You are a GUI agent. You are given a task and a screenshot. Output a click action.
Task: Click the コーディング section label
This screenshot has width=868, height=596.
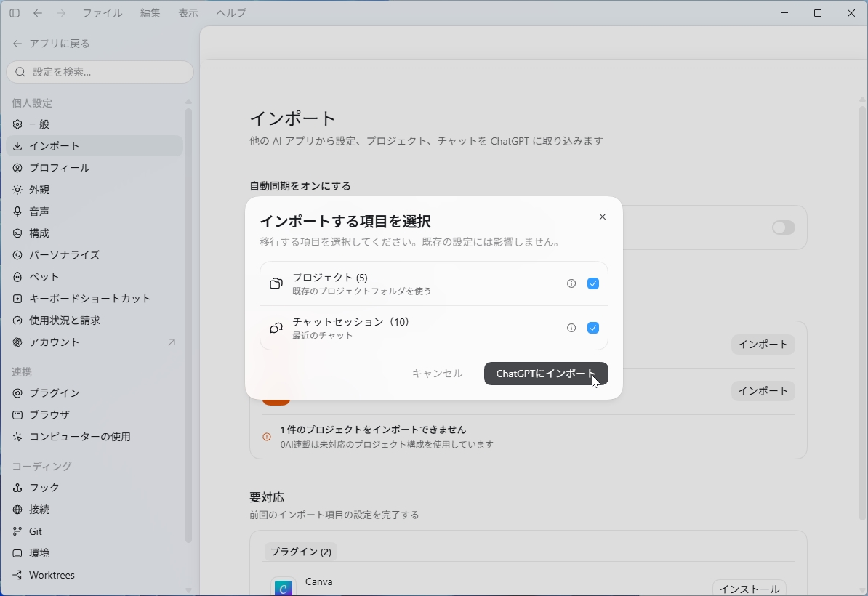click(41, 466)
